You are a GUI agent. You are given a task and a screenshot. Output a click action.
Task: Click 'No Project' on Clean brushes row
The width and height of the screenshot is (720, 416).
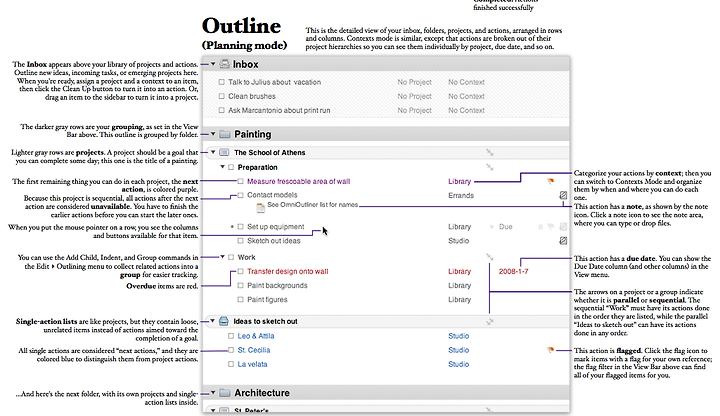(414, 96)
